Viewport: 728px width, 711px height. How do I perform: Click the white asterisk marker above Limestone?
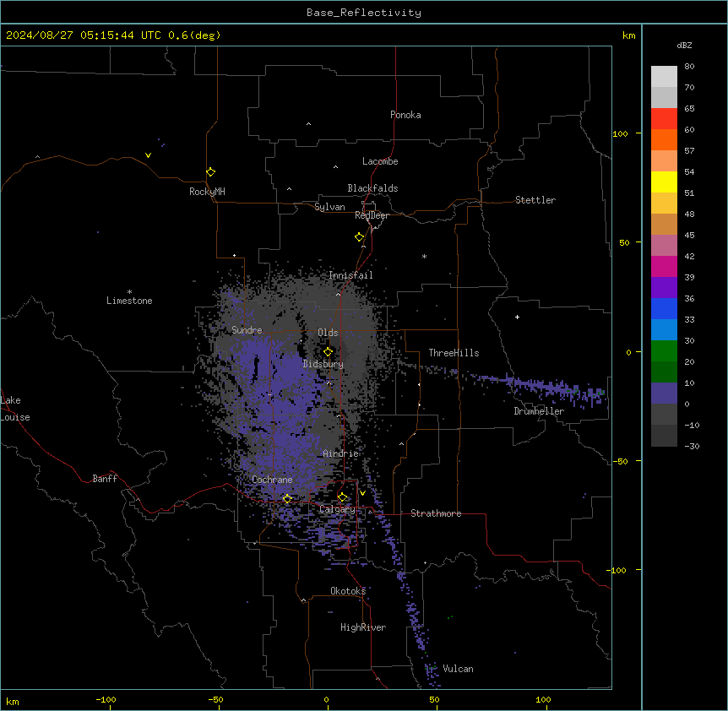(x=129, y=292)
